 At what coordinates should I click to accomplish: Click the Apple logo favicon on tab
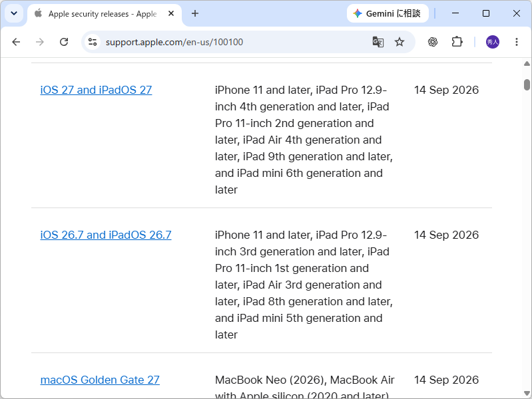pos(39,13)
